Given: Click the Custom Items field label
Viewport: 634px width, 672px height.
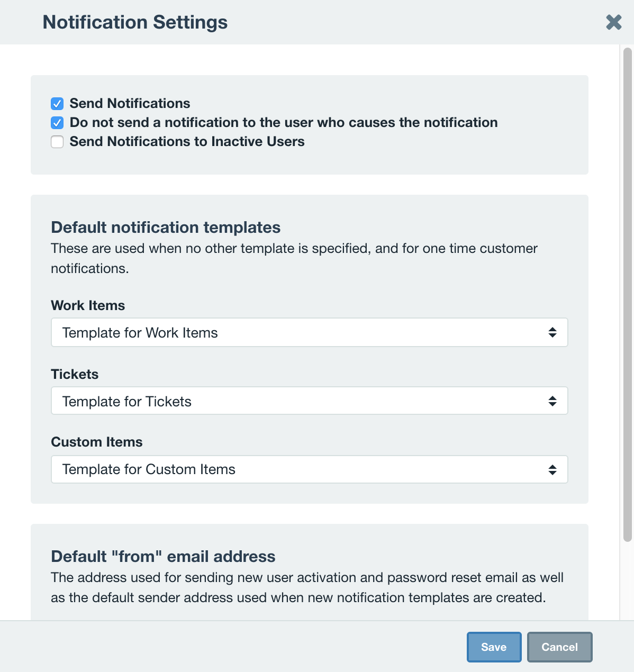Looking at the screenshot, I should point(97,442).
